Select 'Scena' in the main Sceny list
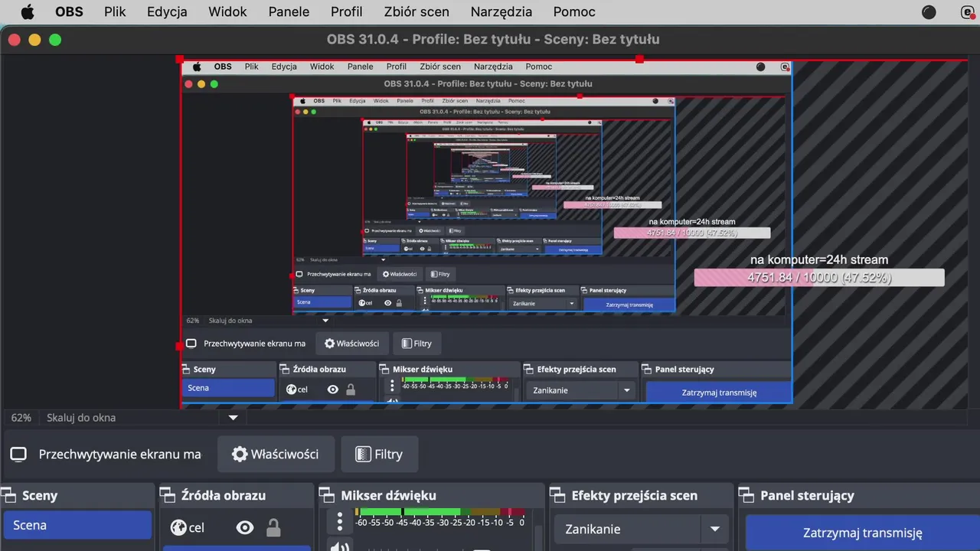Viewport: 980px width, 551px height. 77,525
